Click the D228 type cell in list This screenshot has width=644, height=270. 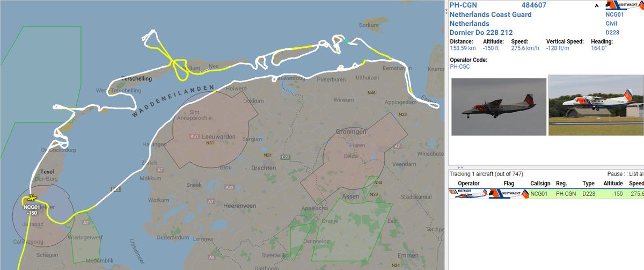[x=589, y=193]
